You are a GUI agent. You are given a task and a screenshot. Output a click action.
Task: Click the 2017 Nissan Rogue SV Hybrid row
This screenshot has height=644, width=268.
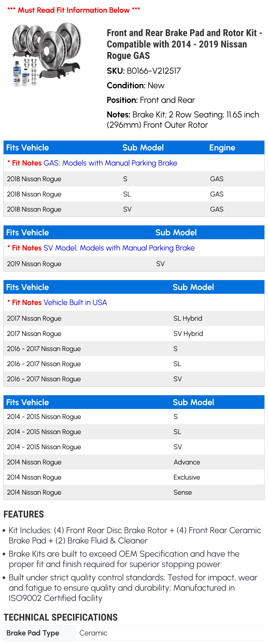tap(134, 333)
